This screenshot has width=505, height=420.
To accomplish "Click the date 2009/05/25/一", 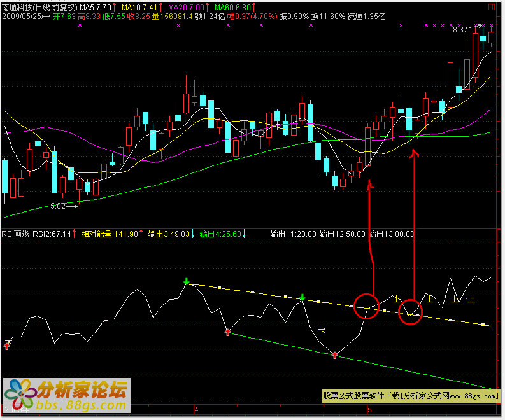I will tap(26, 17).
